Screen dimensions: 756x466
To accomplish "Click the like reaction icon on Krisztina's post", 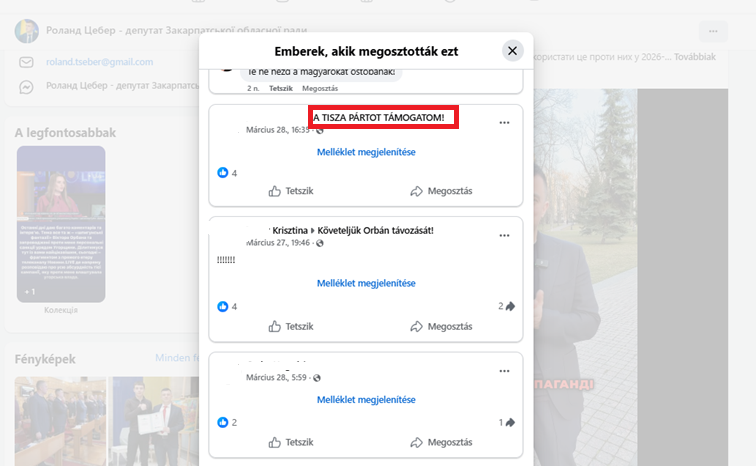I will click(223, 306).
